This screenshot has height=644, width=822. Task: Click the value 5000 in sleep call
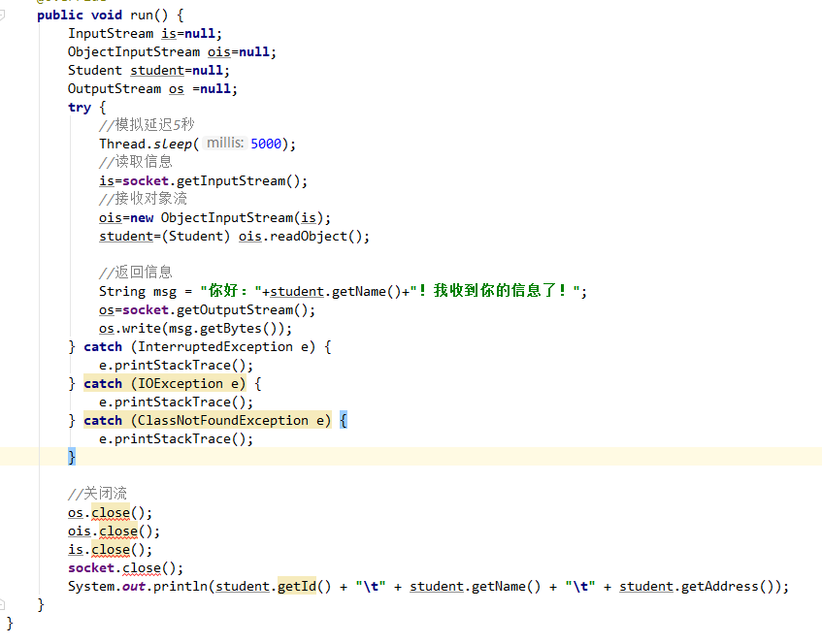click(266, 144)
